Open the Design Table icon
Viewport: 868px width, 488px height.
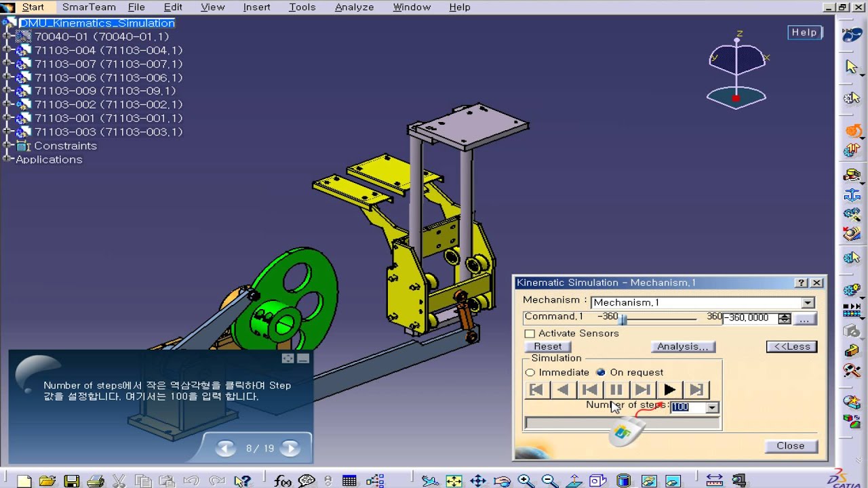(x=349, y=481)
